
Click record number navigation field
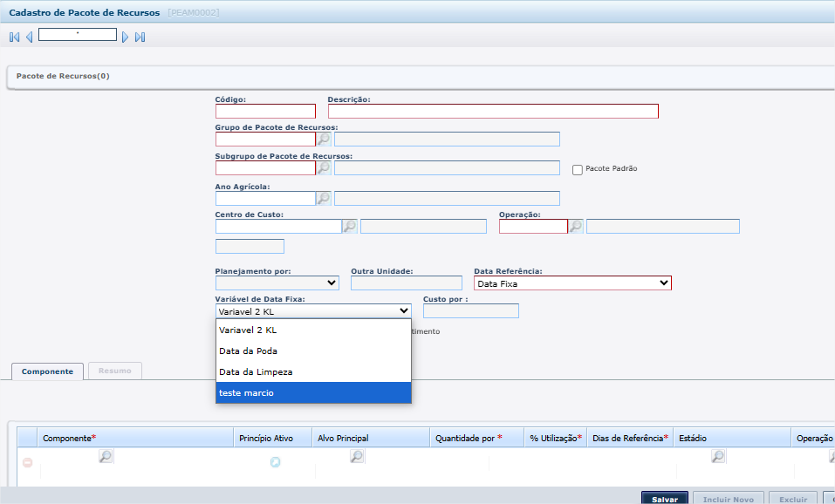(x=78, y=35)
